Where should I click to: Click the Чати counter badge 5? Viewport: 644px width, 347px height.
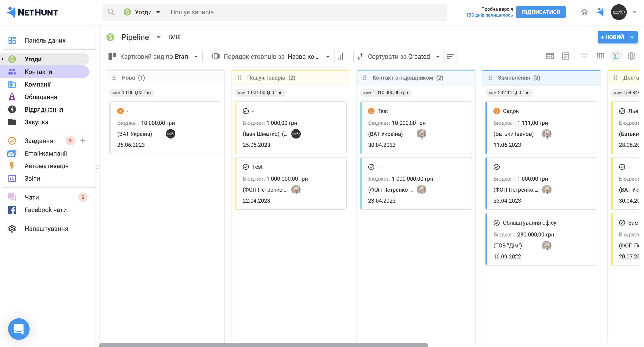[83, 197]
